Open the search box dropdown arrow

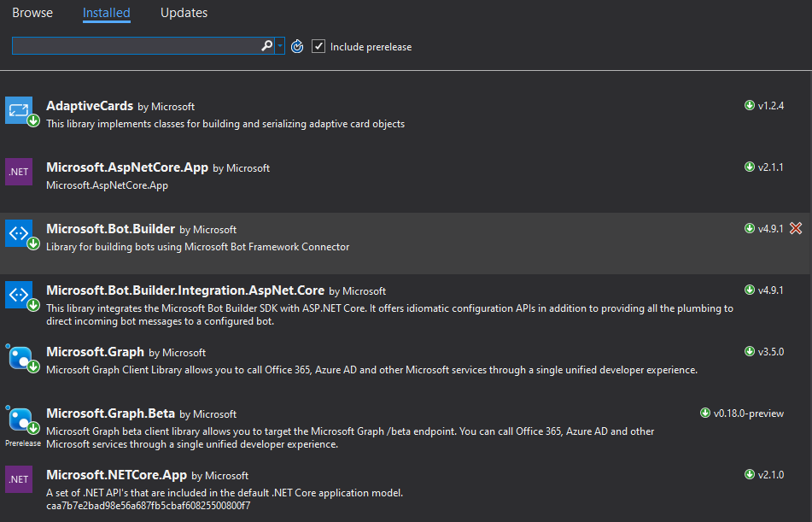click(x=280, y=46)
